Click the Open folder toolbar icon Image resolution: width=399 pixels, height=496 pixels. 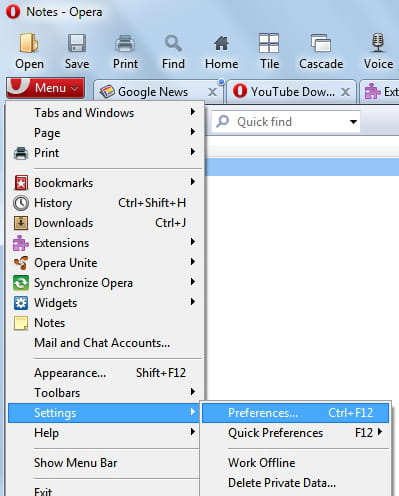(x=29, y=43)
